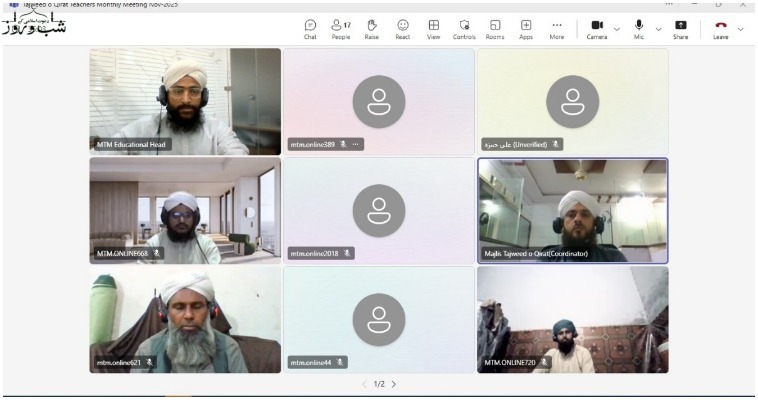Go to next page of participants
Screen dimensions: 758x400
(x=394, y=384)
